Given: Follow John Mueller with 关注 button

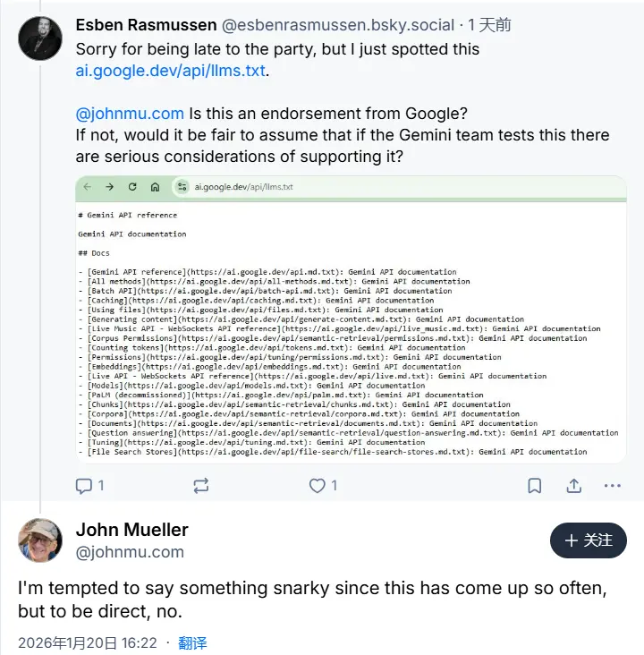Looking at the screenshot, I should 588,540.
